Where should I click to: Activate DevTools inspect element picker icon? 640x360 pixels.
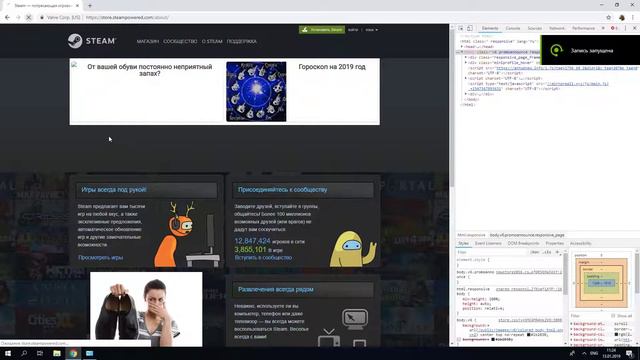[x=461, y=28]
